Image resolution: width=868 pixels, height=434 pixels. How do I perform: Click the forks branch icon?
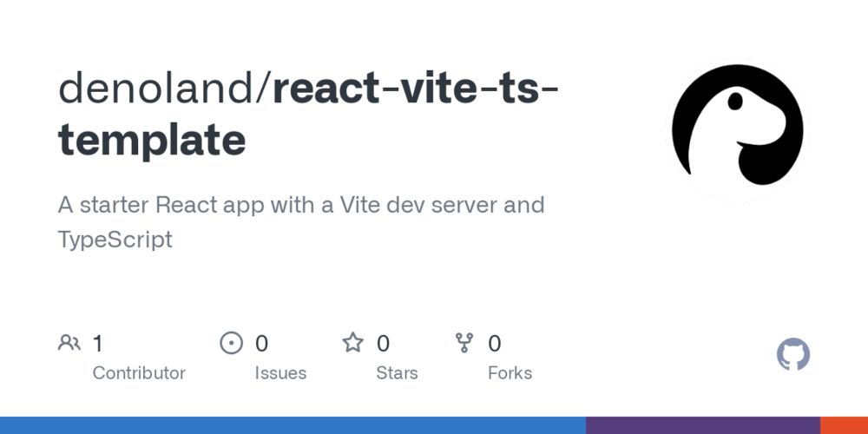[464, 343]
